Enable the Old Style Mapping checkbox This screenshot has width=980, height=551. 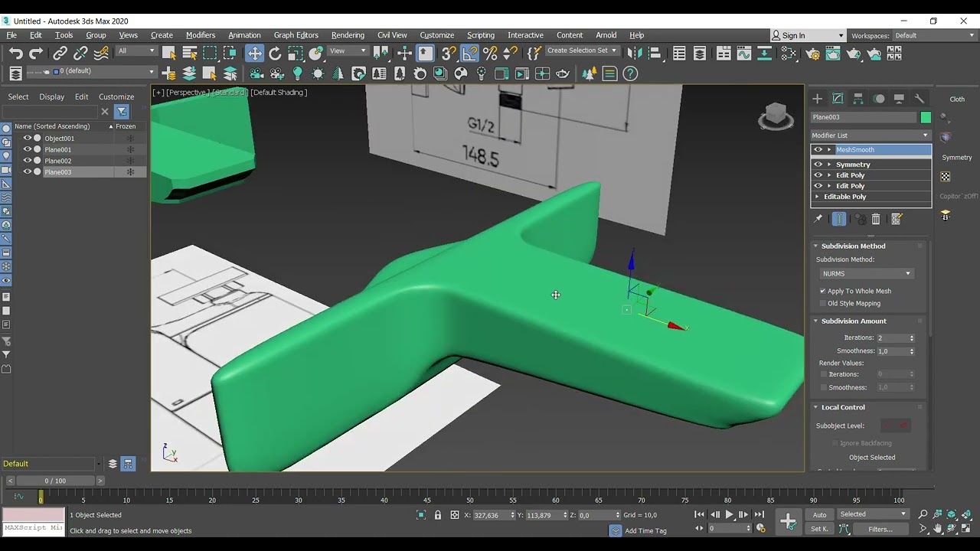823,303
